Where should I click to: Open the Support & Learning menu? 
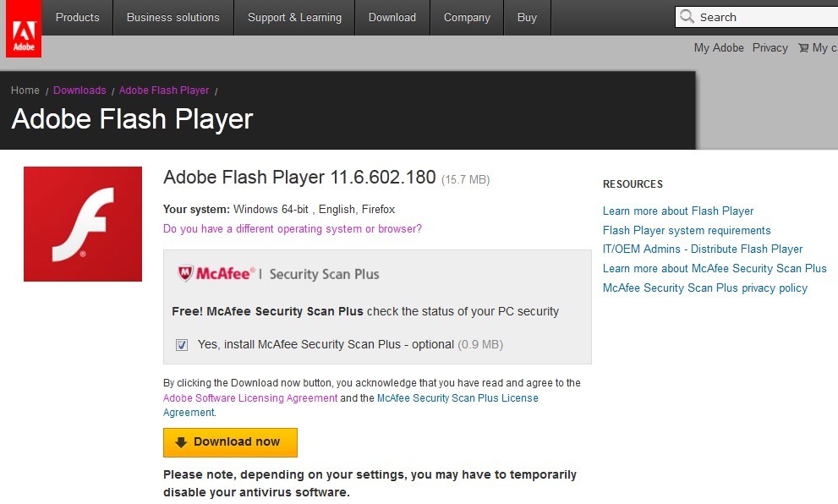click(294, 18)
